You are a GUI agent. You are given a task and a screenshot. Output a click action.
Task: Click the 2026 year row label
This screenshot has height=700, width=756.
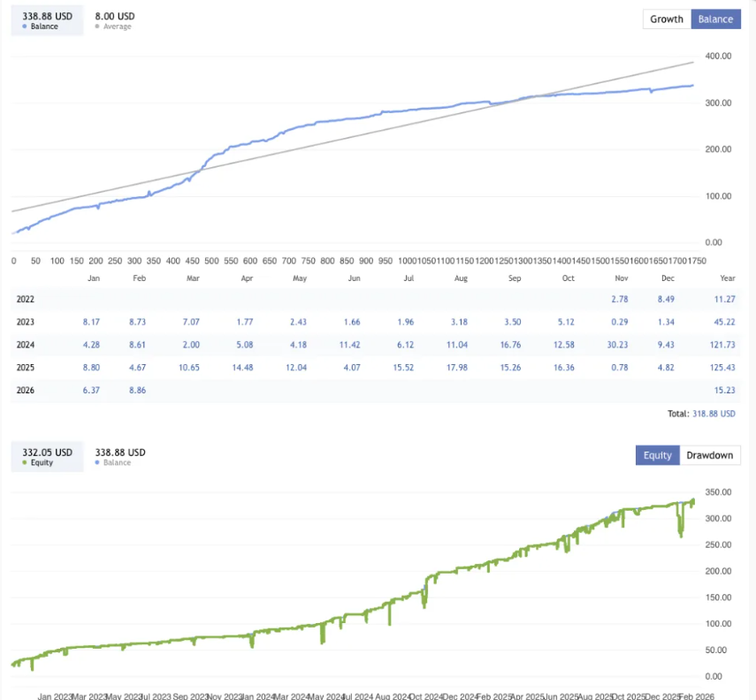26,389
